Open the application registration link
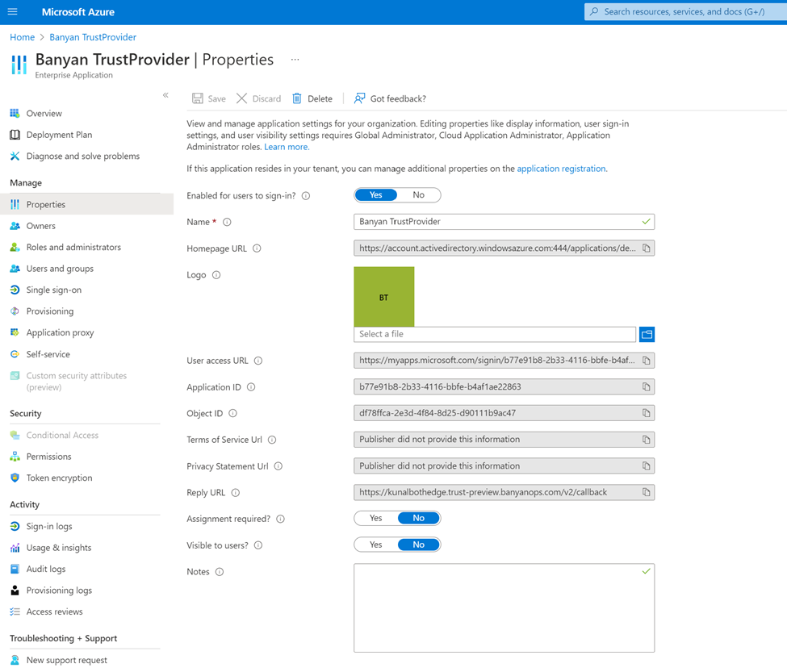Viewport: 787px width, 672px height. click(x=561, y=169)
